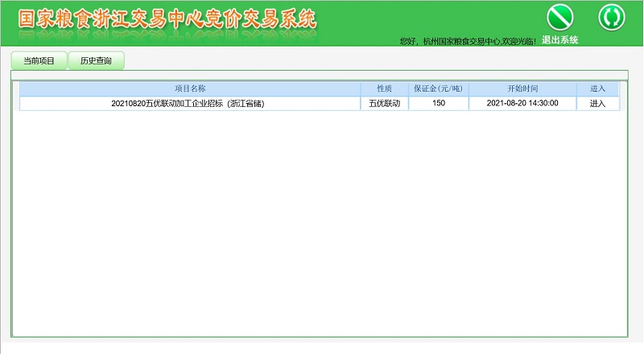644x354 pixels.
Task: Click the deposit value 150
Action: [439, 103]
